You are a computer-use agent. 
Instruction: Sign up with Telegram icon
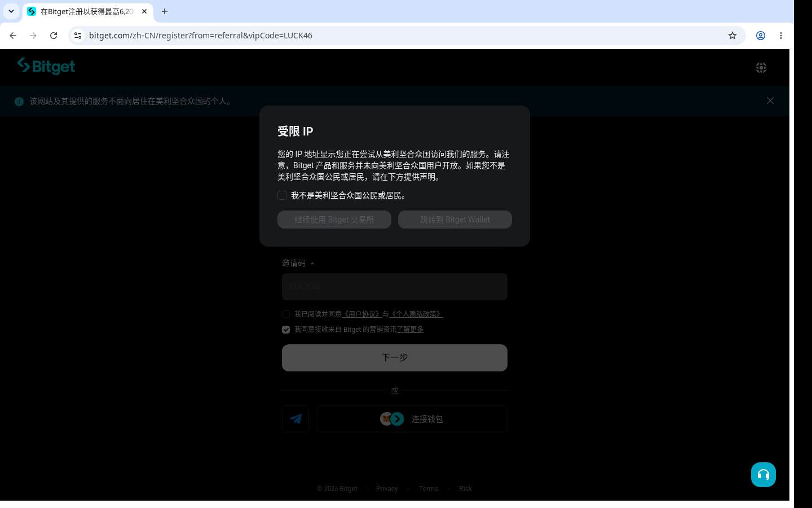pyautogui.click(x=295, y=419)
